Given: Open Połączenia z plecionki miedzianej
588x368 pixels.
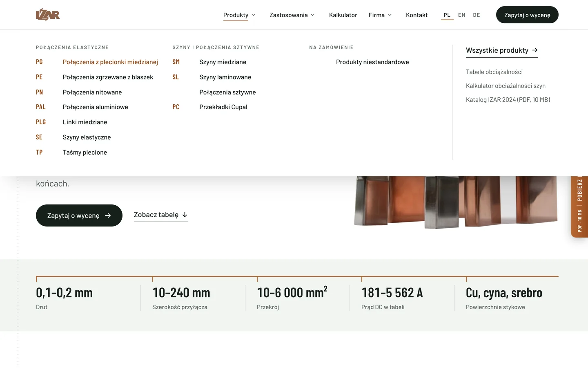Looking at the screenshot, I should (x=110, y=62).
